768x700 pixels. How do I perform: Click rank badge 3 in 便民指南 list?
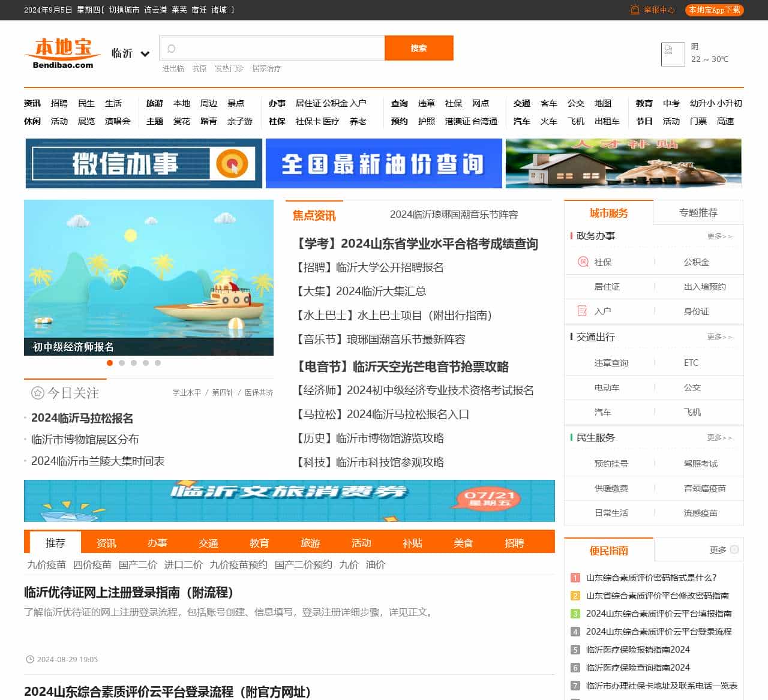tap(575, 614)
